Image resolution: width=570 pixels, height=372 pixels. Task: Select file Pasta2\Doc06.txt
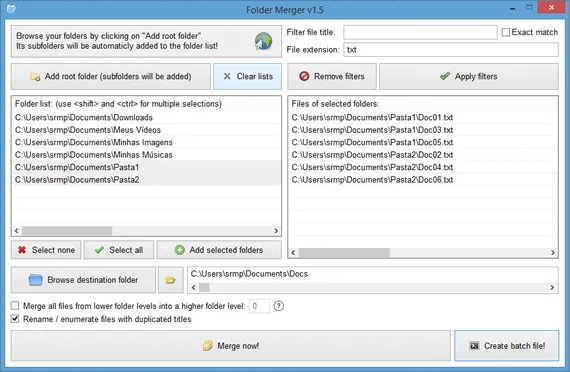pos(423,180)
